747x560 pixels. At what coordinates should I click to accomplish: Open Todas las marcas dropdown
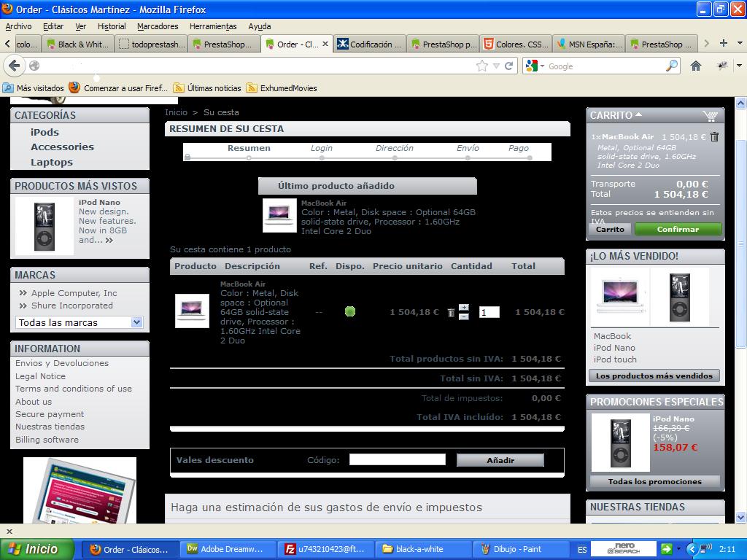[x=79, y=322]
